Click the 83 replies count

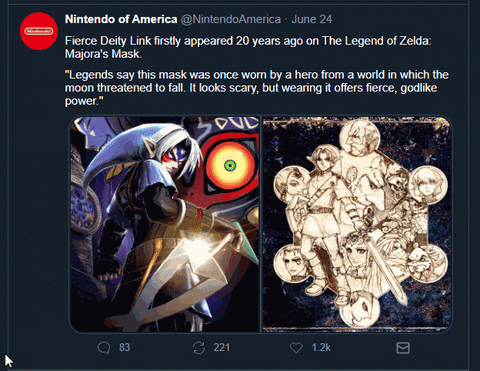click(x=124, y=347)
